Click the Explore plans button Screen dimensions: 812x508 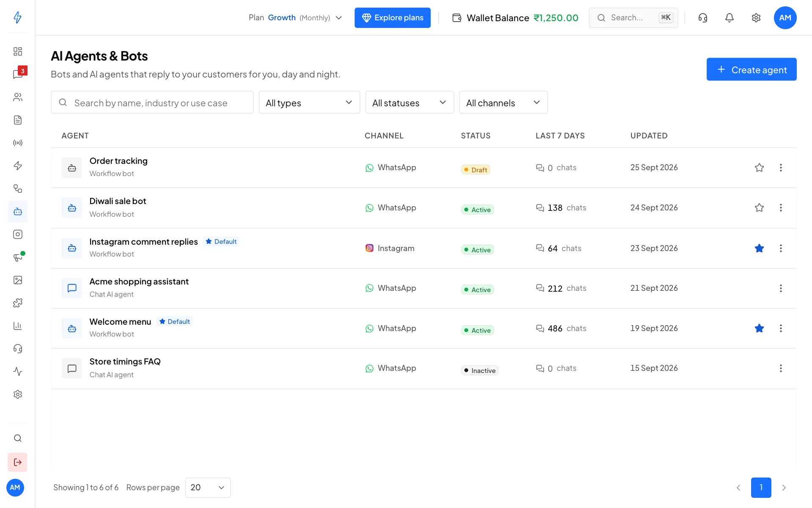(392, 18)
